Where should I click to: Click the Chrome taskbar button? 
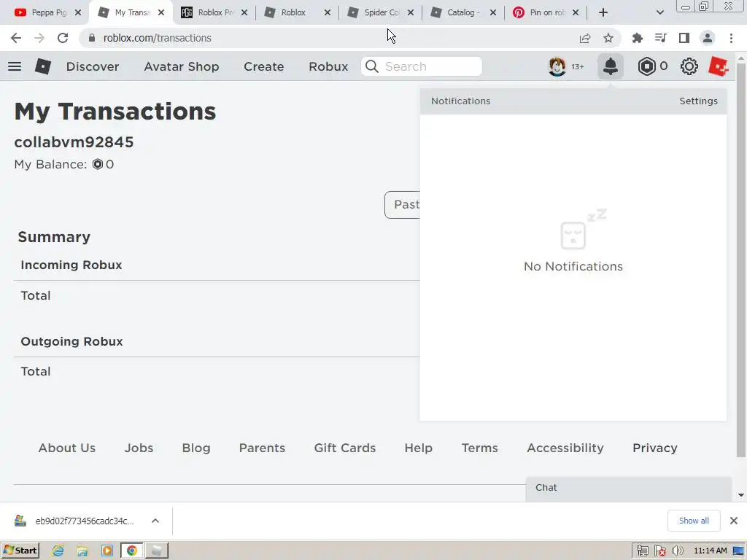(x=131, y=551)
